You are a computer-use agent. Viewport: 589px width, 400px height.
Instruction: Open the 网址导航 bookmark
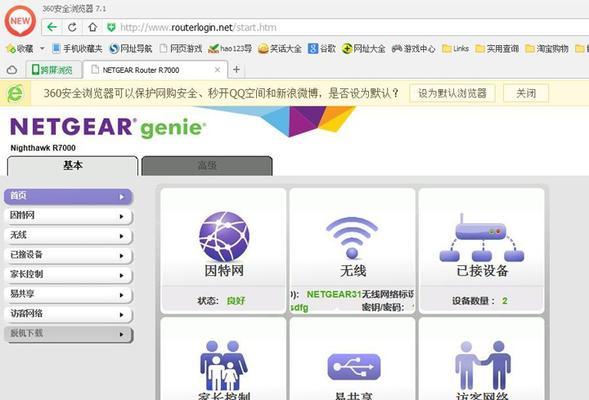[131, 48]
